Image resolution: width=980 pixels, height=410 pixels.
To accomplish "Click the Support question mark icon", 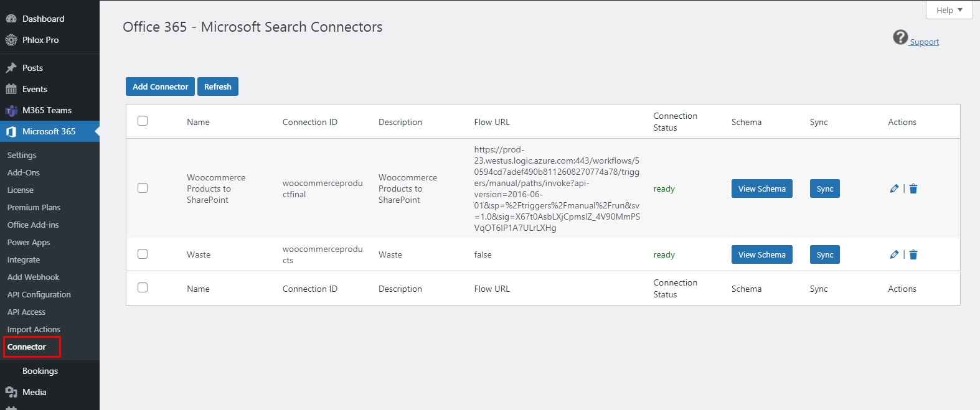I will pos(900,37).
